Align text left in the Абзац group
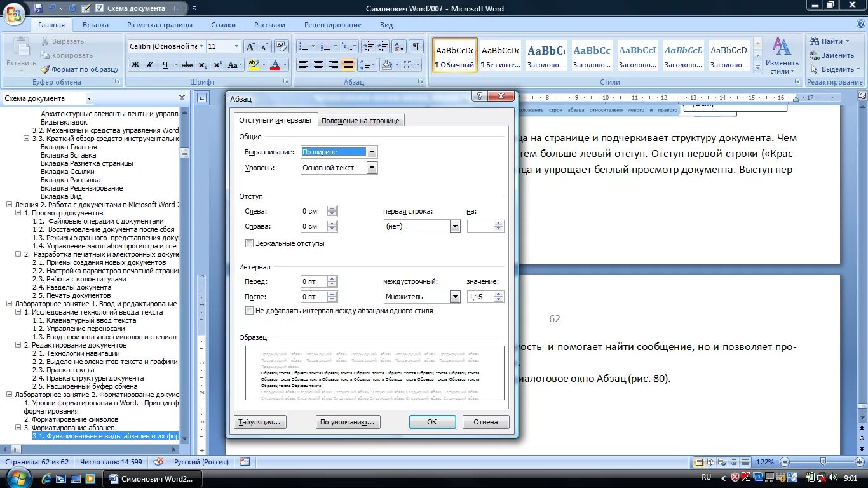 click(304, 65)
